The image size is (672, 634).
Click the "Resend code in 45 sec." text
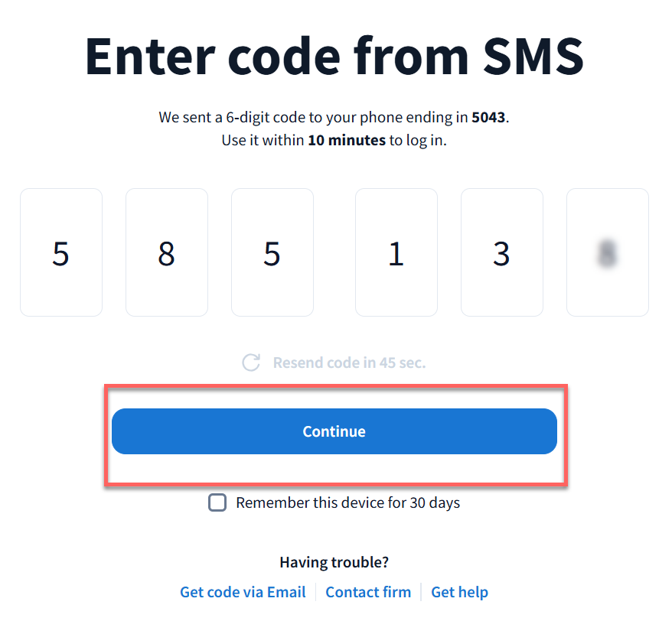349,363
